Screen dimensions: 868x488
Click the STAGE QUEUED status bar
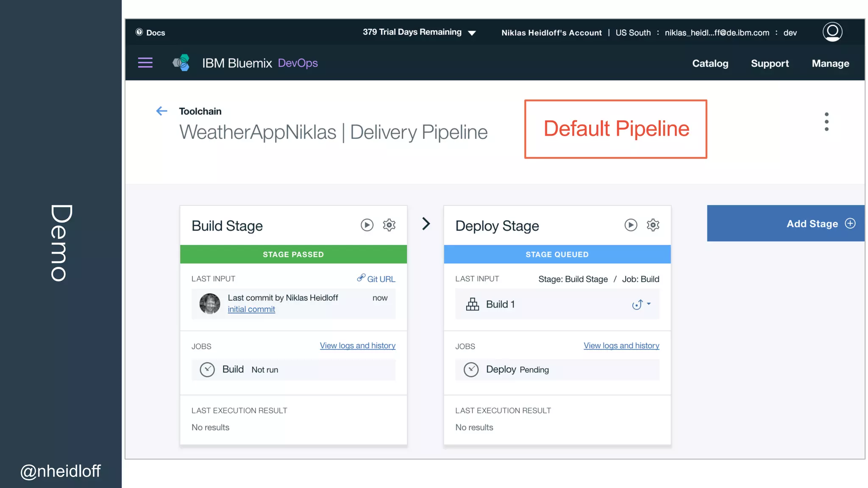pos(557,254)
